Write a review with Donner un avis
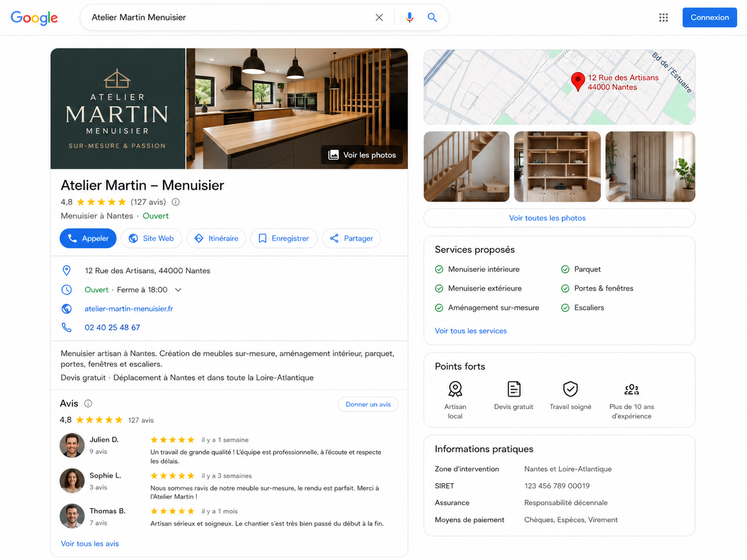This screenshot has height=560, width=747. pos(368,404)
